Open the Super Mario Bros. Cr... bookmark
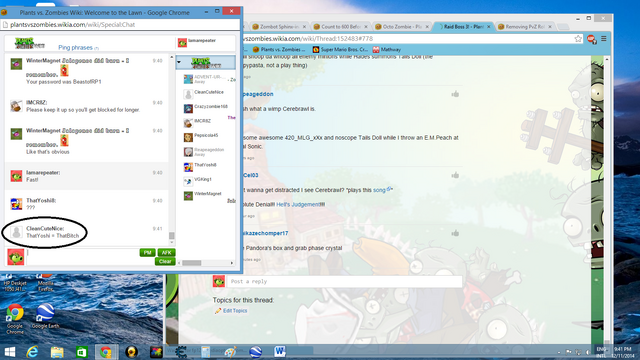Viewport: 640px width, 360px height. click(340, 49)
